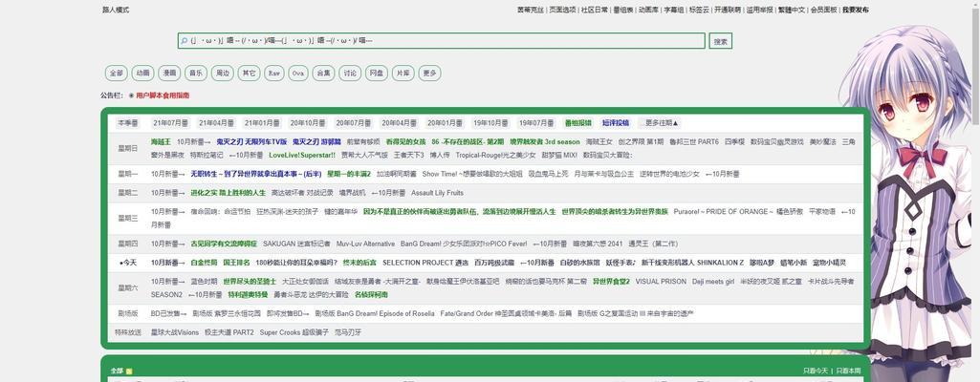Open the 古见同学有交流障碍症 link
The height and width of the screenshot is (382, 980).
[x=224, y=244]
